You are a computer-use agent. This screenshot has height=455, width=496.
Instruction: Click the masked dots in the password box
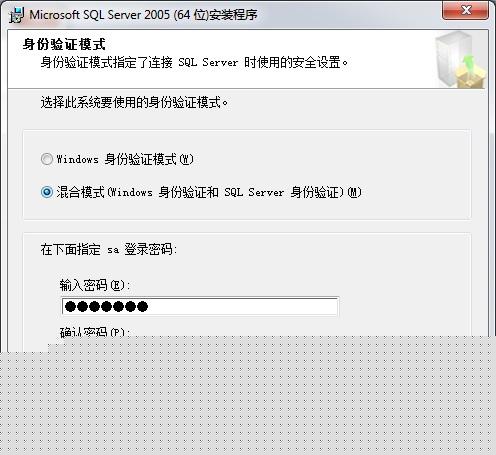click(106, 306)
